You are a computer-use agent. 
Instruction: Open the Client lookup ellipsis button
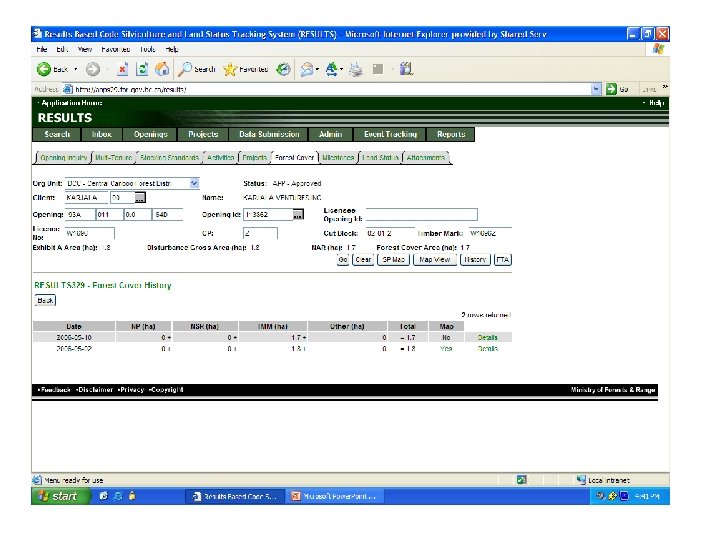[140, 197]
